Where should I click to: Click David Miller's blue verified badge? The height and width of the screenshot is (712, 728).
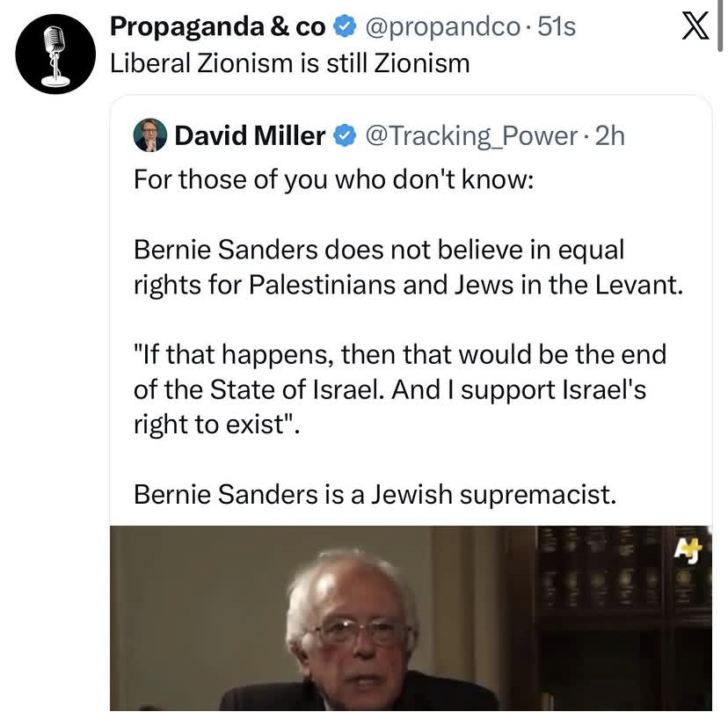(x=345, y=136)
